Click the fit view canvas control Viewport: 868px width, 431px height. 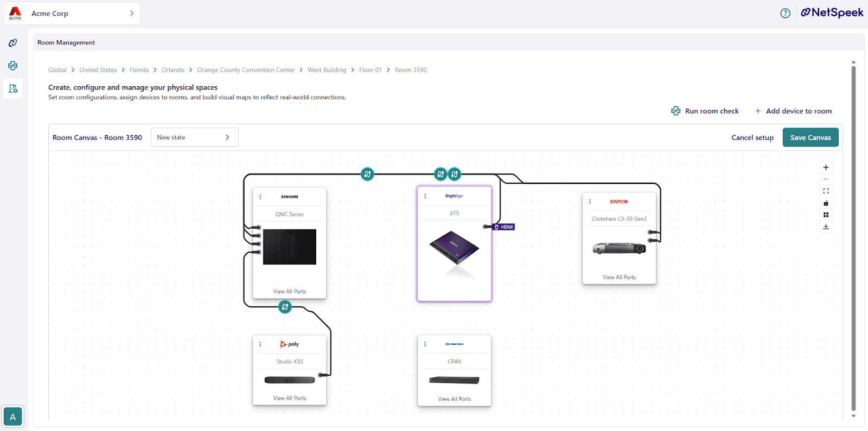[826, 191]
